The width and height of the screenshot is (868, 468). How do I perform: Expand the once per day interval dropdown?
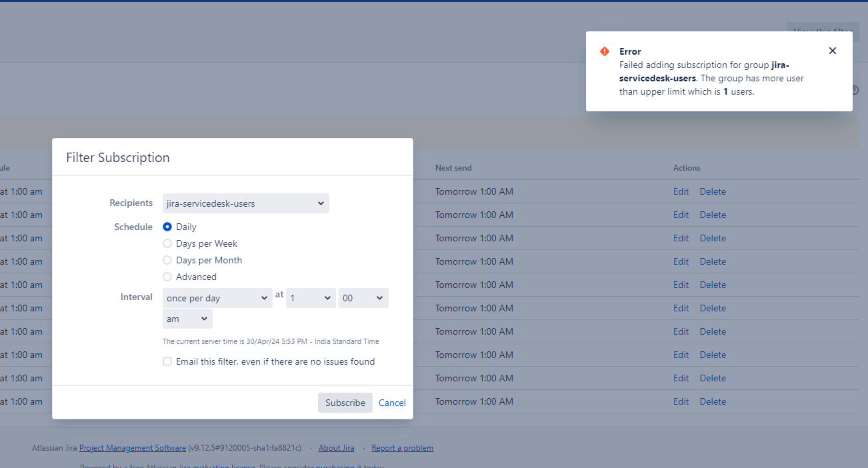[217, 298]
